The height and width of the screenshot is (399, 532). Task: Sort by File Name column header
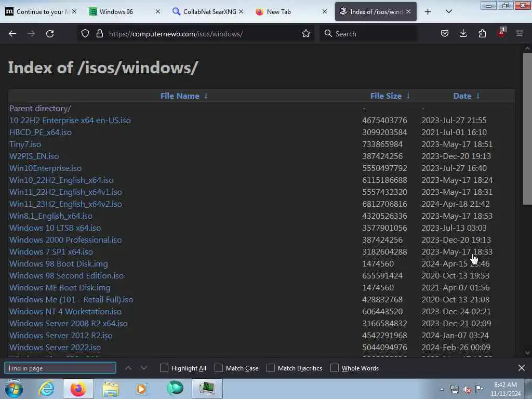(x=179, y=96)
